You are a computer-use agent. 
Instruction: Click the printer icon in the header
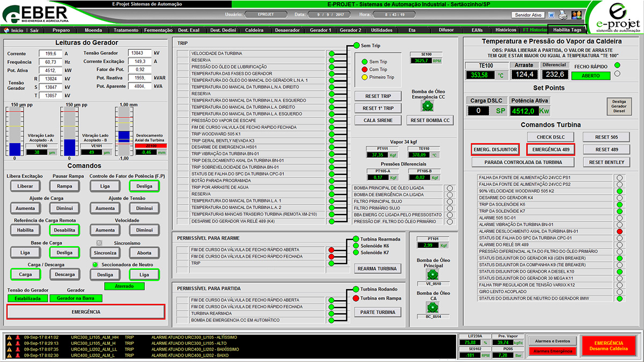562,14
